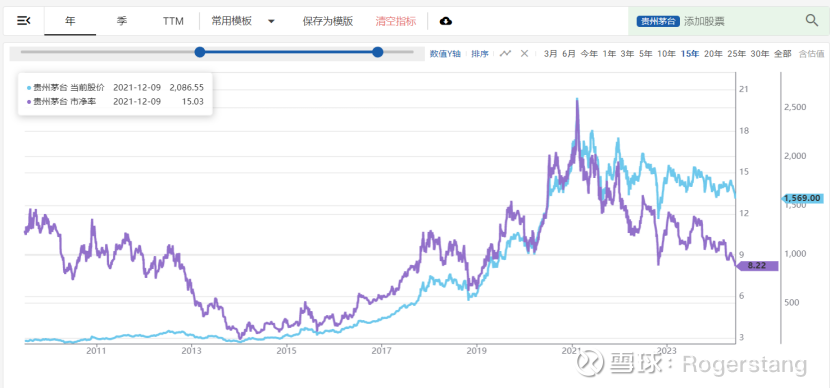Viewport: 831px width, 389px height.
Task: Switch to the 季 tab
Action: (x=122, y=21)
